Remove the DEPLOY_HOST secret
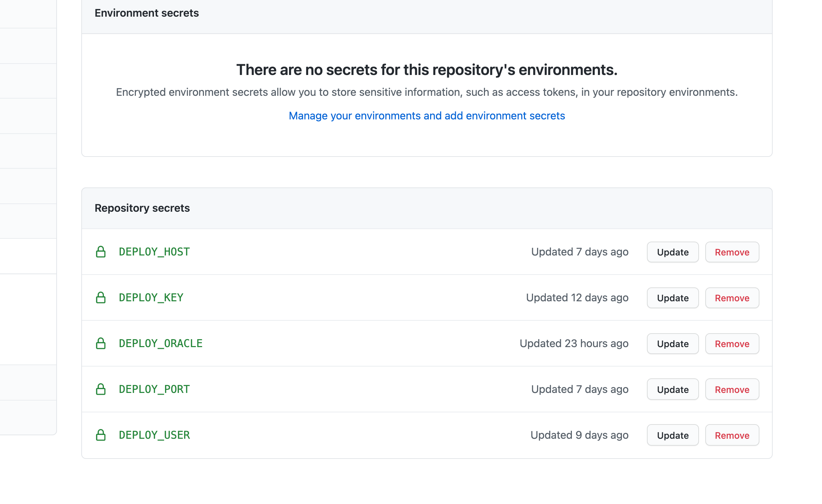This screenshot has width=822, height=504. click(x=732, y=252)
